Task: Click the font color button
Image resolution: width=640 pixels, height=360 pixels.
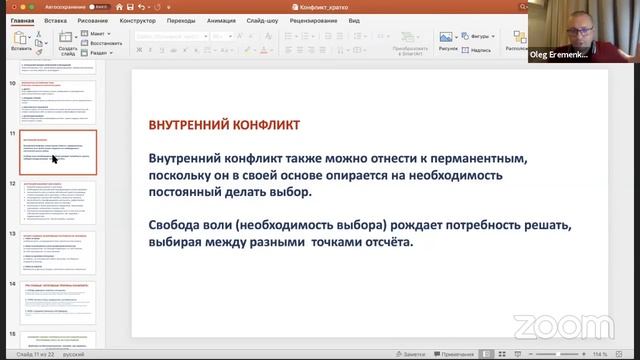Action: tap(264, 50)
